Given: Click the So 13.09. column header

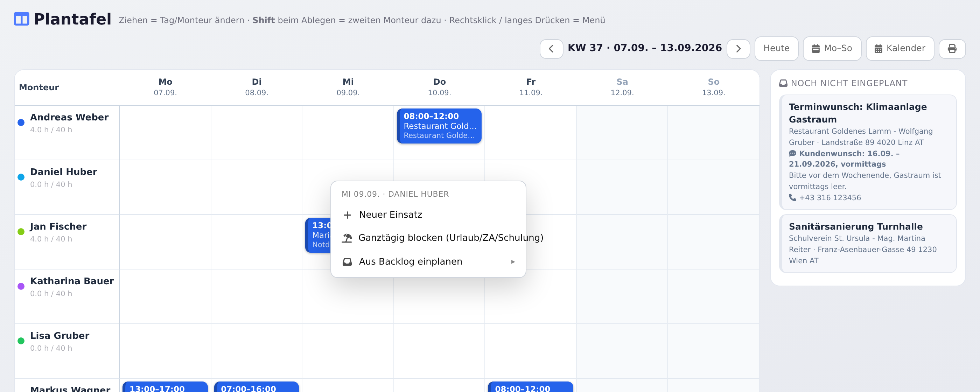Looking at the screenshot, I should pyautogui.click(x=713, y=87).
